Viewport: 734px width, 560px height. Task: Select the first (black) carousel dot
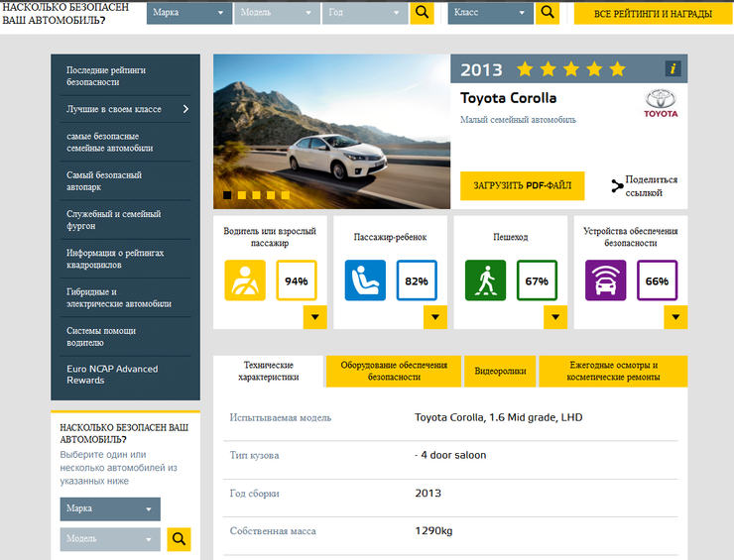point(227,195)
